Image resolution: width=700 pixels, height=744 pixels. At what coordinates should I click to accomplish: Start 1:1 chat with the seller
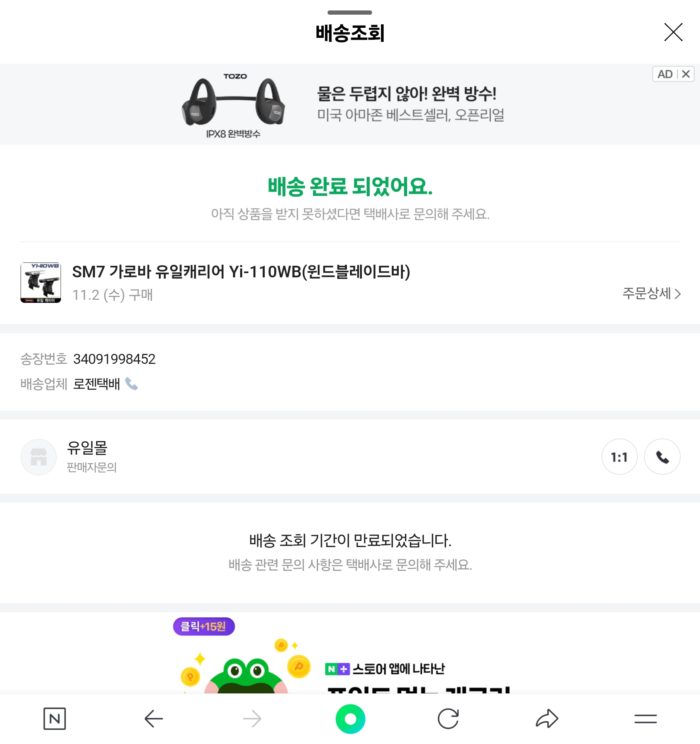coord(619,457)
